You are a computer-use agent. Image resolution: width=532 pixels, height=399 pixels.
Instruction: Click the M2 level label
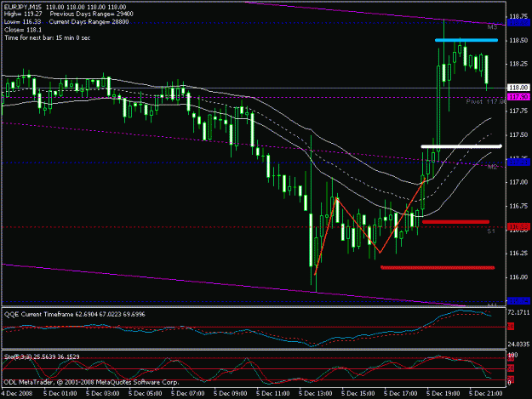tap(492, 167)
